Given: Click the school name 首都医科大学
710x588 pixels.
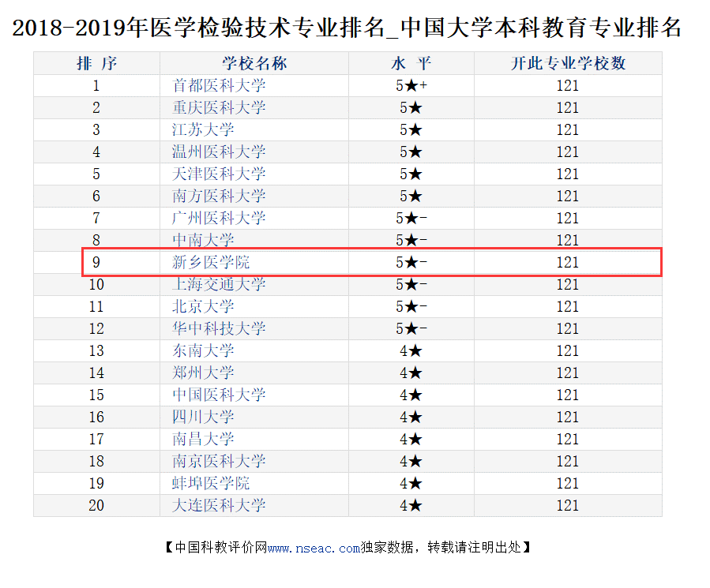Looking at the screenshot, I should tap(219, 85).
